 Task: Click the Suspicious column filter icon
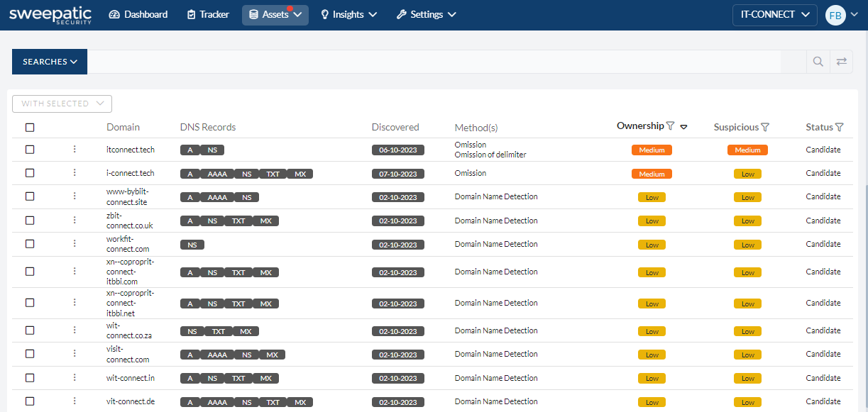(765, 128)
